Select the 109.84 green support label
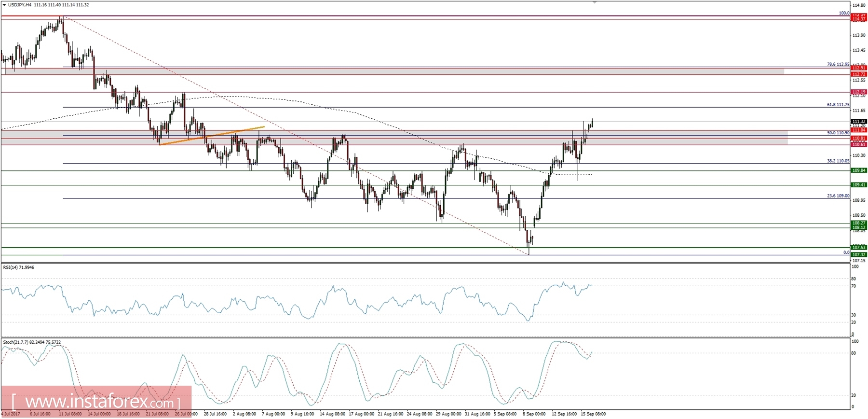 [x=859, y=170]
